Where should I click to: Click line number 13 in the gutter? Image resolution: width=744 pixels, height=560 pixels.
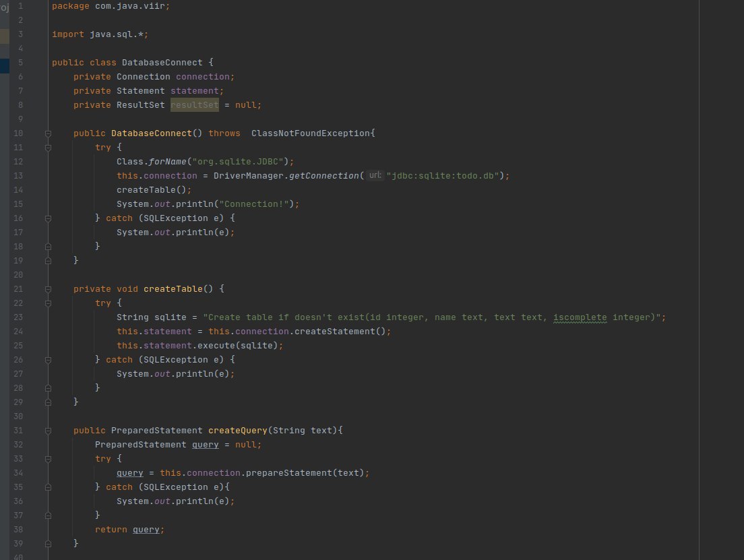(18, 176)
